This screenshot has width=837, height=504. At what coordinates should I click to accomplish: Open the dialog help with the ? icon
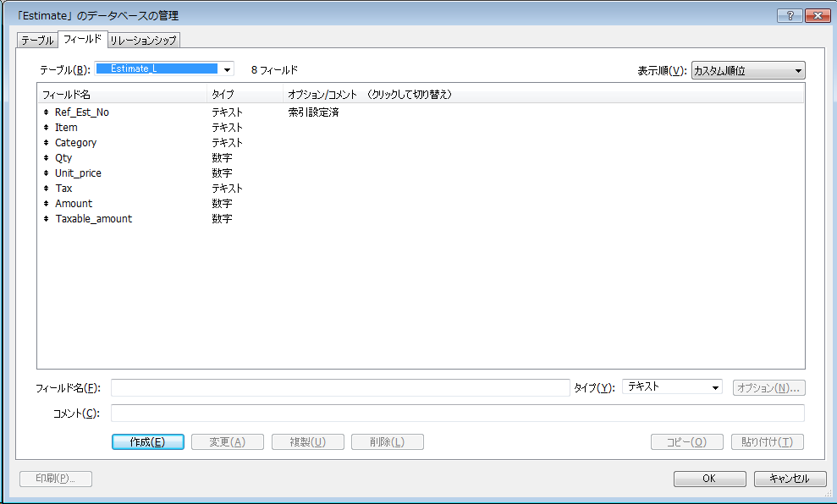789,14
